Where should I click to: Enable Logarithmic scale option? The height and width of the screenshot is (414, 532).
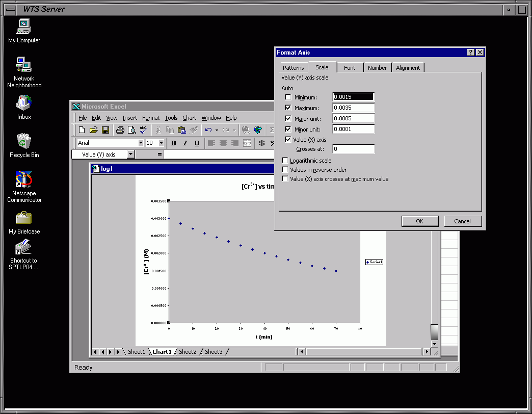point(285,161)
